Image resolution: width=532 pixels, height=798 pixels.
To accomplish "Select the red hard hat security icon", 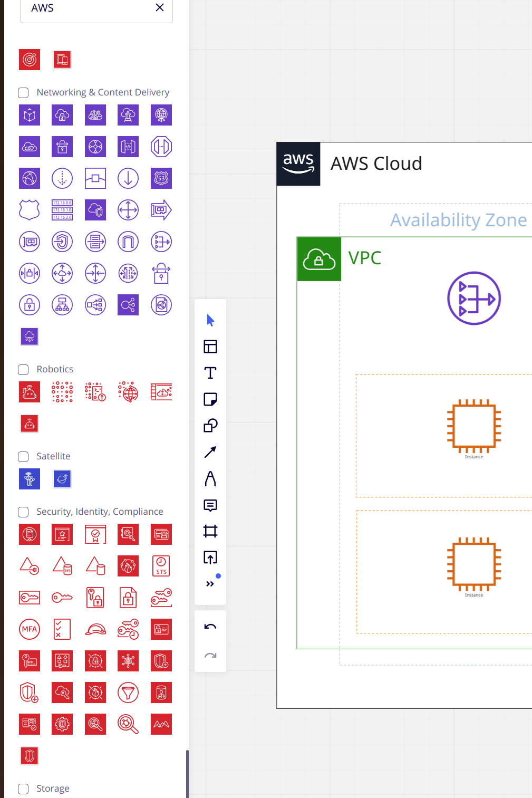I will 95,629.
